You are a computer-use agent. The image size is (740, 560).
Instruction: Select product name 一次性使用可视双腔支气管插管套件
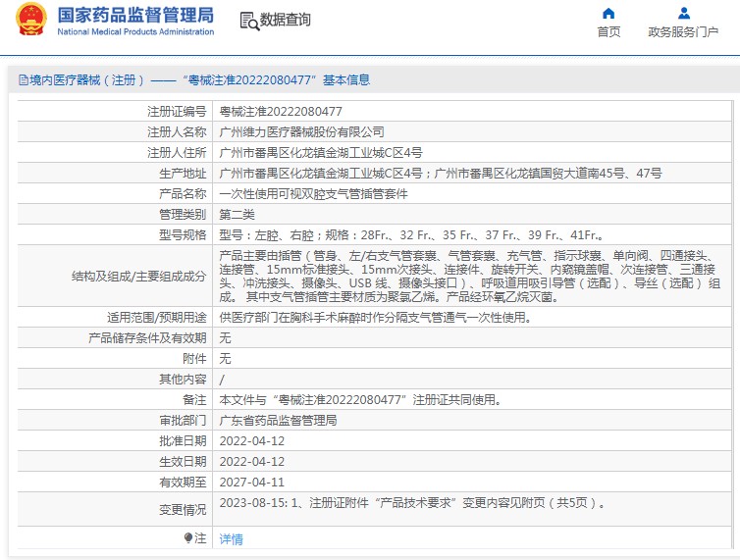pos(313,194)
